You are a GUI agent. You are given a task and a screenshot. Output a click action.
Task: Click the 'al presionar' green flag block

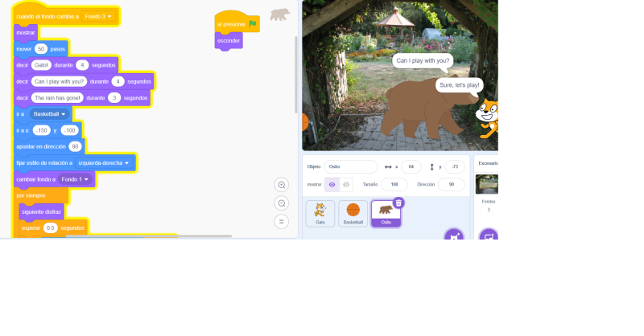[237, 24]
